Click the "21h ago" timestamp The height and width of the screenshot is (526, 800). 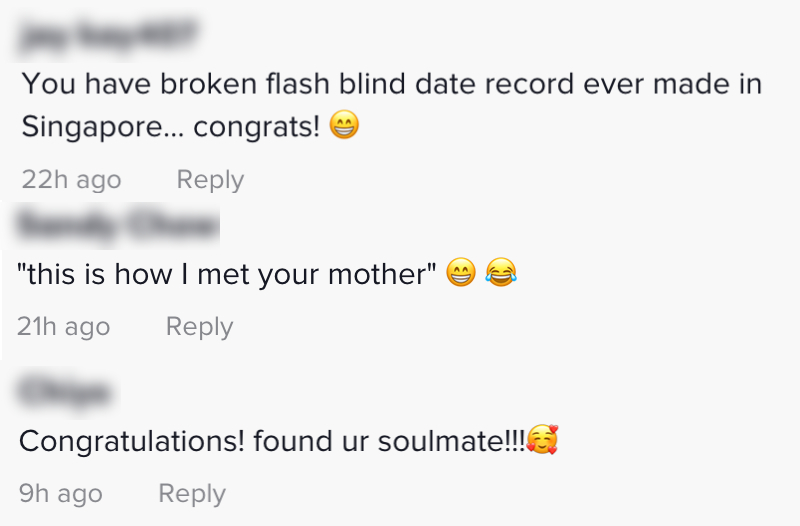(63, 327)
